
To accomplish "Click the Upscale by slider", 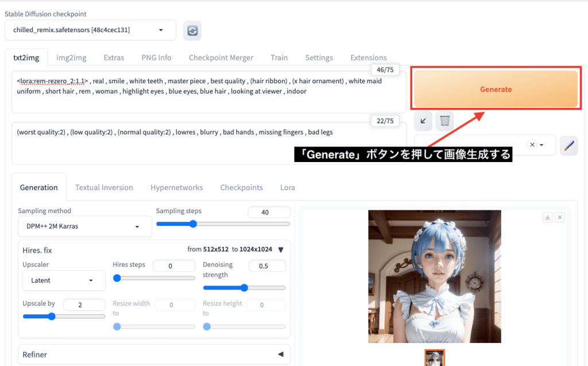I will 64,317.
